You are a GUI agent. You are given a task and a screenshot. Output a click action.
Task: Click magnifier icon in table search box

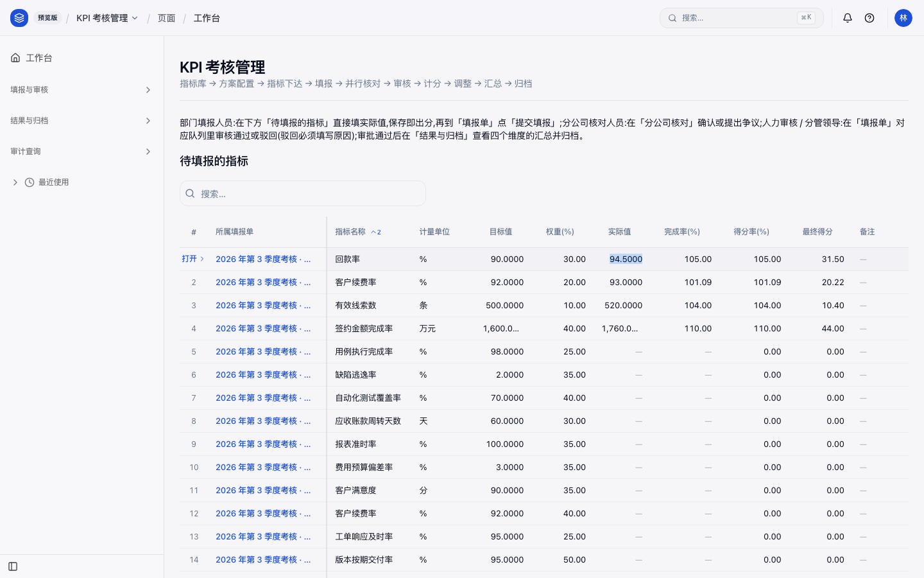(x=190, y=193)
